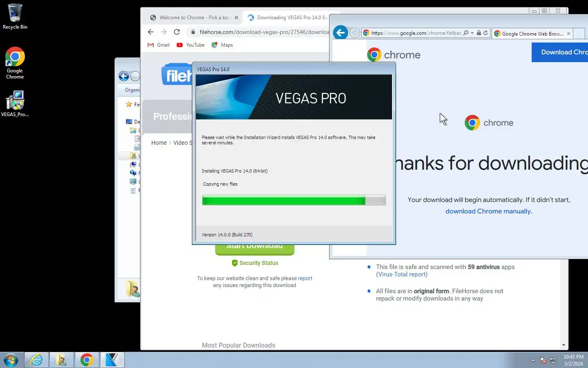
Task: Click the green Start Download button
Action: coord(254,249)
